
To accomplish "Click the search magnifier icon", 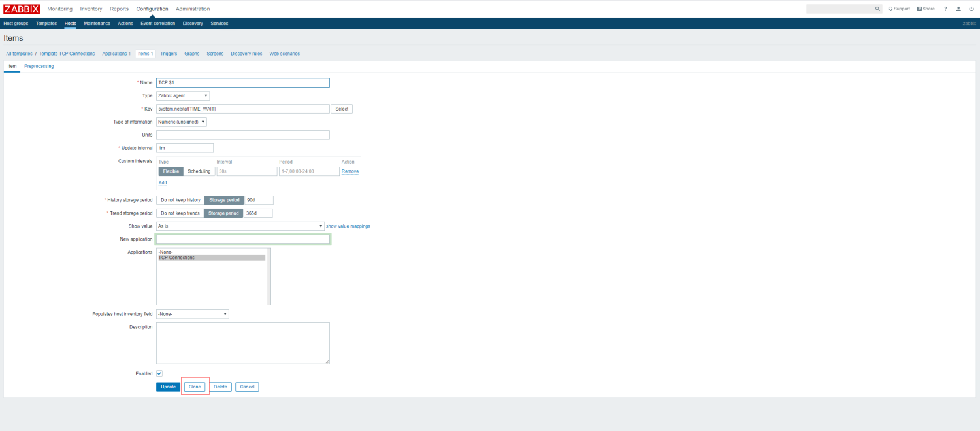I will (x=877, y=9).
